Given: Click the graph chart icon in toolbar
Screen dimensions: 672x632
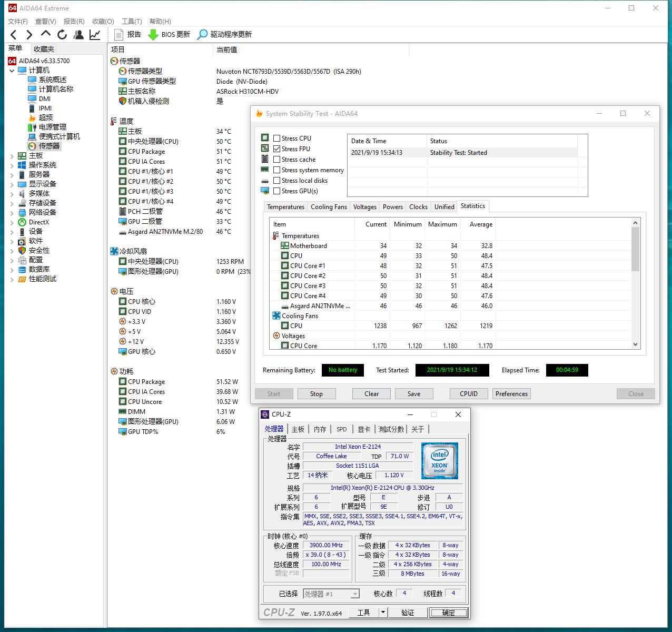Looking at the screenshot, I should coord(95,35).
